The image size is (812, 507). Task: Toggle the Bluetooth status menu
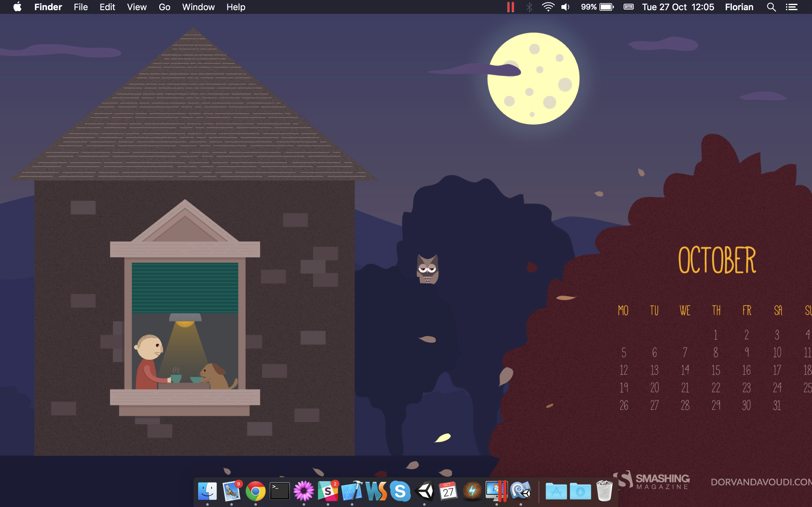(x=529, y=7)
